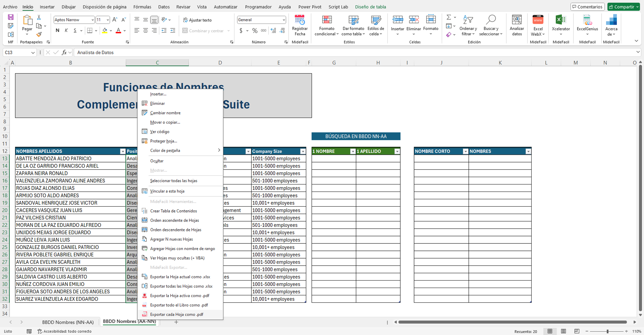Image resolution: width=644 pixels, height=335 pixels.
Task: Switch to Page Layout view in status bar
Action: 563,331
